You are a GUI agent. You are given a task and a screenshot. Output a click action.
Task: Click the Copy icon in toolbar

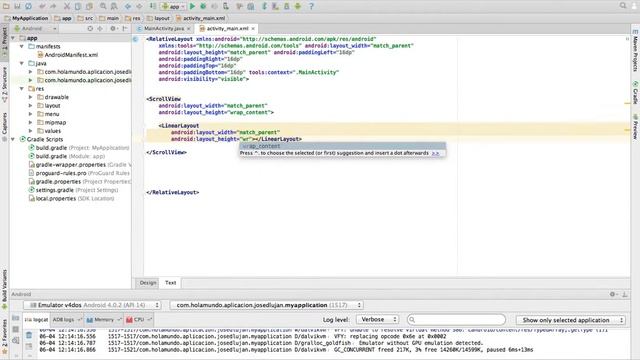click(x=78, y=6)
